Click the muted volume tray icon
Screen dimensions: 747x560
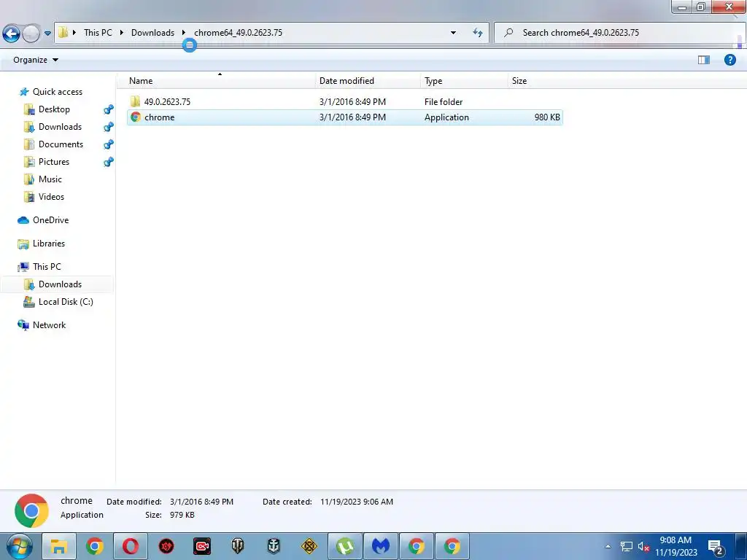643,547
